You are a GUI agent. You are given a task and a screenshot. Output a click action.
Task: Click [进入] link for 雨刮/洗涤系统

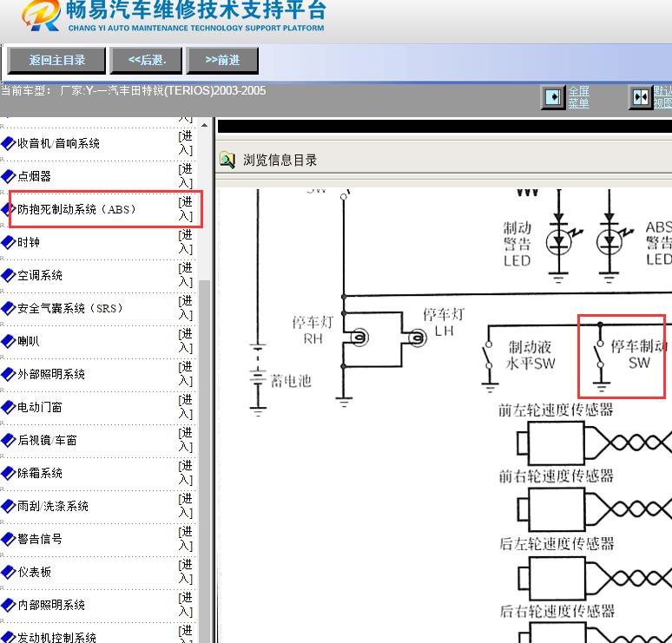click(186, 506)
